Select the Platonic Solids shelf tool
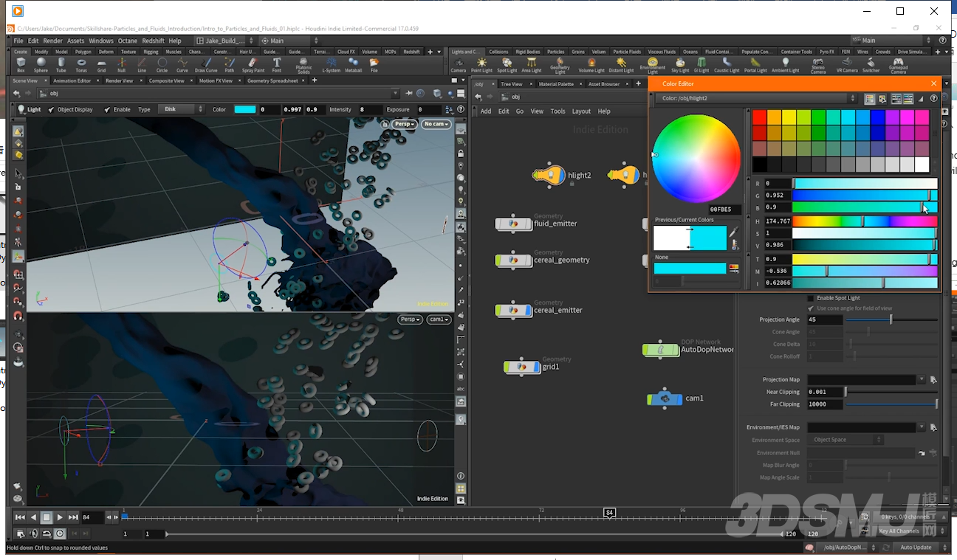 click(303, 66)
